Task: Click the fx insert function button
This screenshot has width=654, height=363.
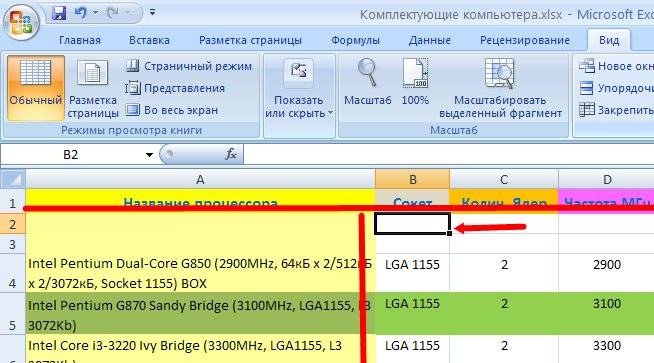Action: [231, 154]
